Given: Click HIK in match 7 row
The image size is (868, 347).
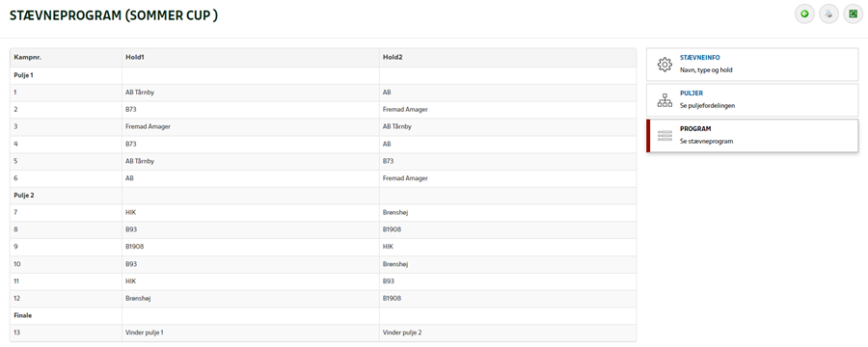Looking at the screenshot, I should click(x=130, y=212).
